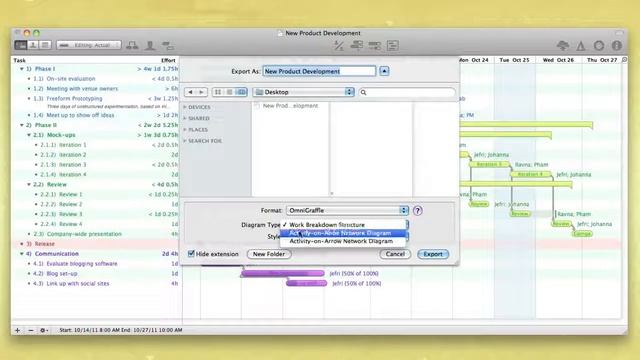
Task: Switch to the calendar view button
Action: 45,45
